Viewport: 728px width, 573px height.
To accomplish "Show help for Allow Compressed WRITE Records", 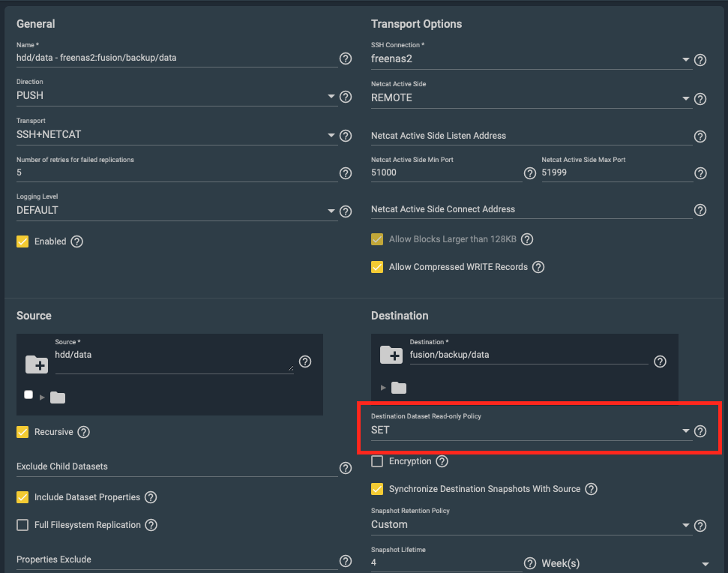I will click(538, 267).
